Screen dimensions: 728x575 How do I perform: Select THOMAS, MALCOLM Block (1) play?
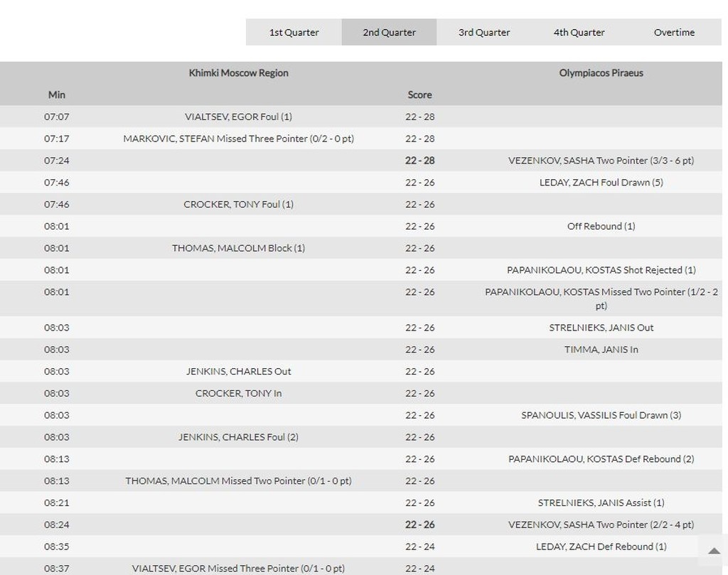point(238,248)
